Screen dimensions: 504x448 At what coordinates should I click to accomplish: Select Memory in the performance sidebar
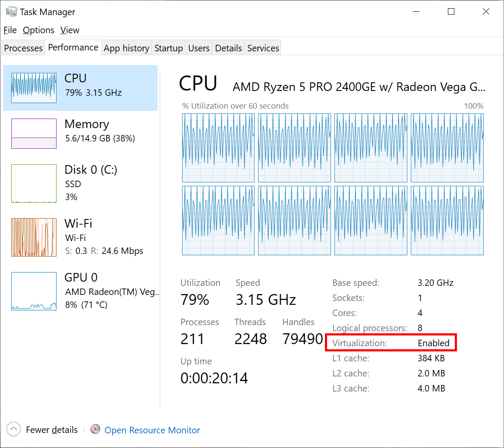coord(80,133)
